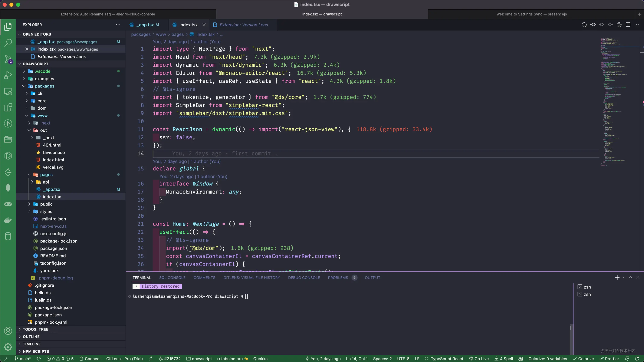Collapse the www folder

[42, 115]
